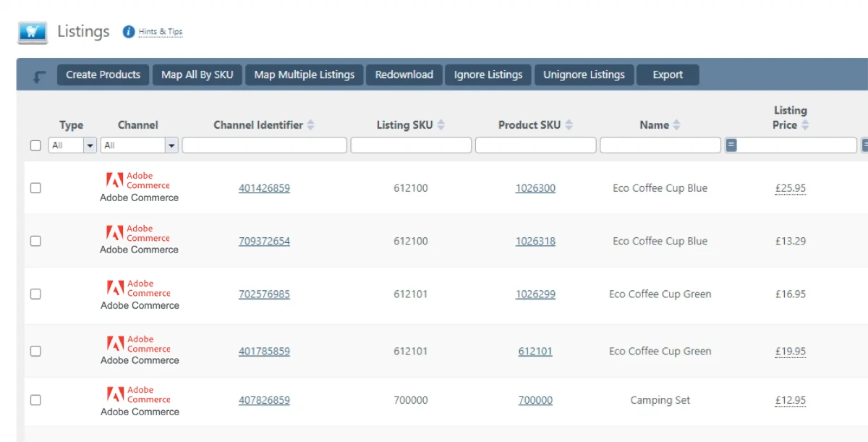Click the £25.95 listing price
Image resolution: width=868 pixels, height=442 pixels.
click(790, 188)
